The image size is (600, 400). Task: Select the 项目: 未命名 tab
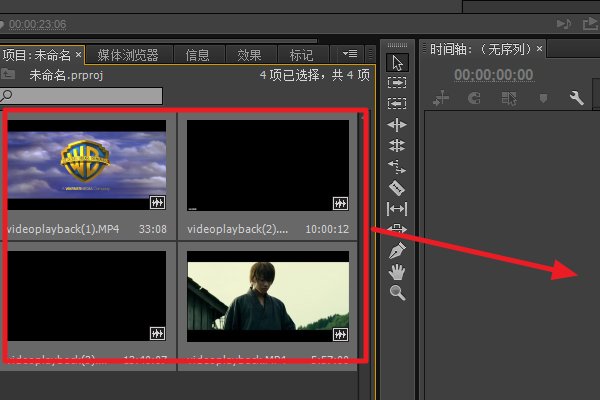(37, 56)
